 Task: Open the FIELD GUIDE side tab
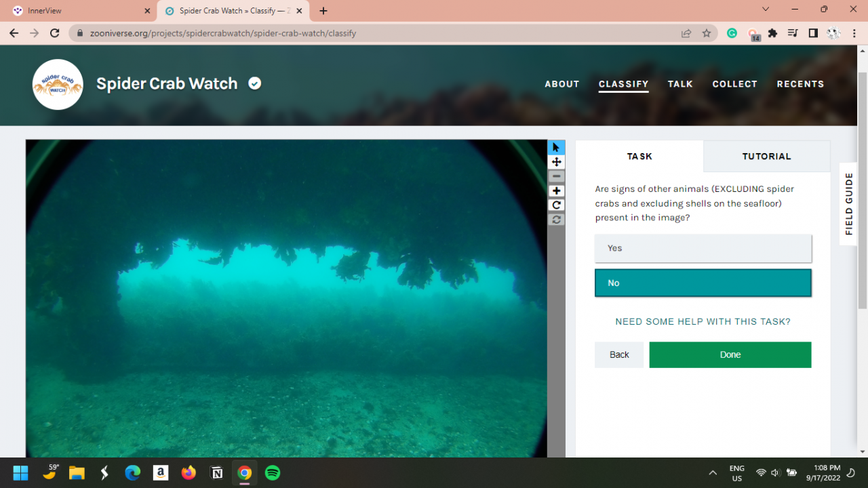[x=848, y=203]
